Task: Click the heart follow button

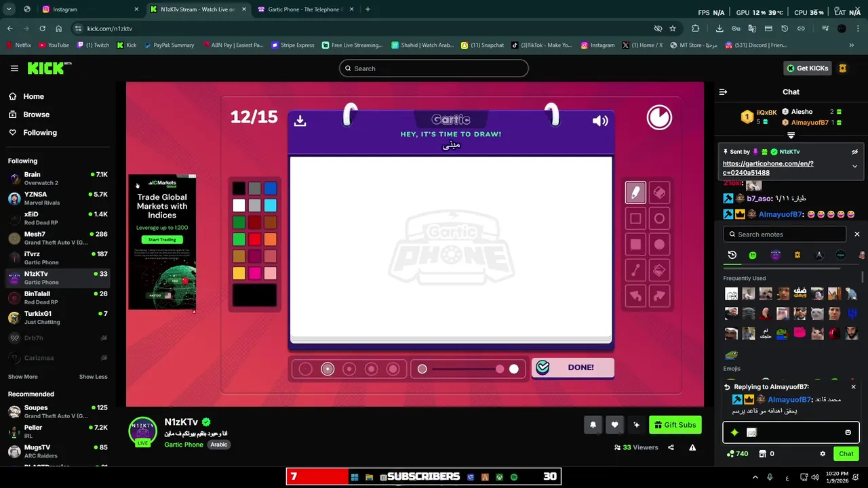Action: [614, 425]
